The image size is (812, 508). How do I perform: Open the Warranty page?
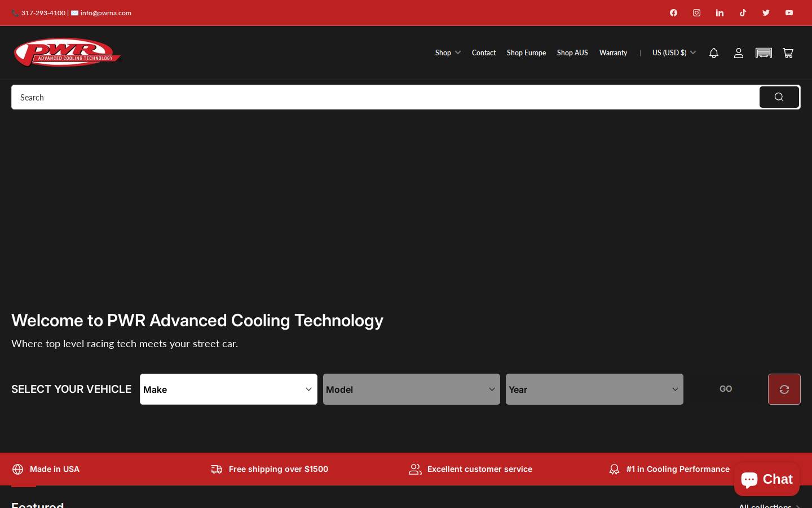click(x=613, y=52)
